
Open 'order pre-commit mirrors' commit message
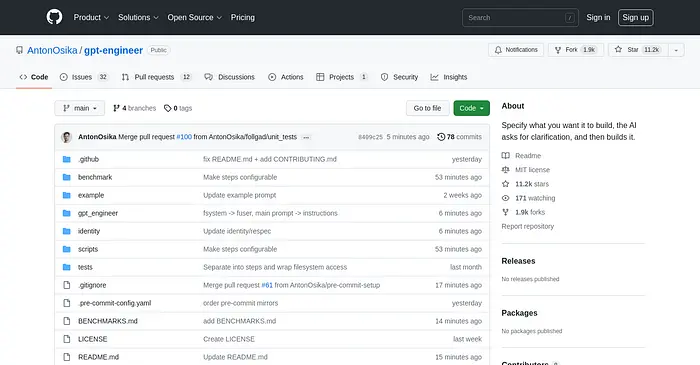click(x=241, y=303)
